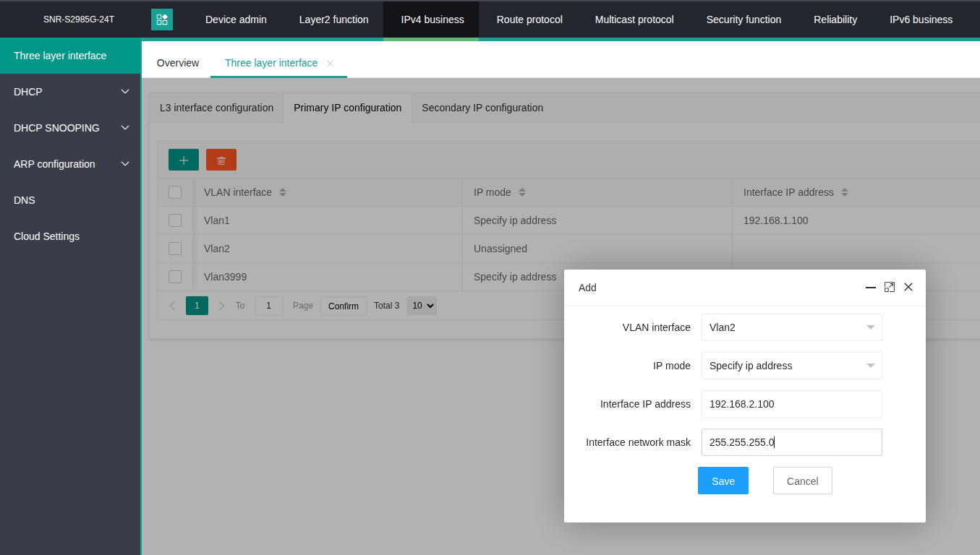The width and height of the screenshot is (980, 555).
Task: Check the Vlan1 row checkbox
Action: [x=175, y=220]
